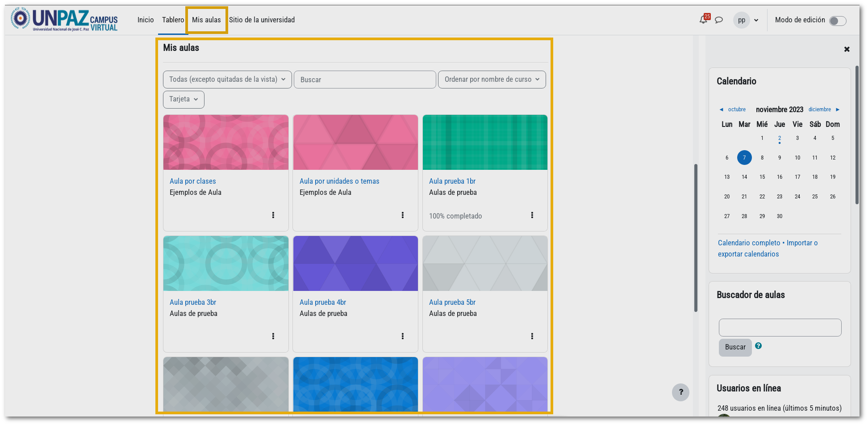Screen dimensions: 868x425
Task: Open the notifications bell icon
Action: (x=703, y=20)
